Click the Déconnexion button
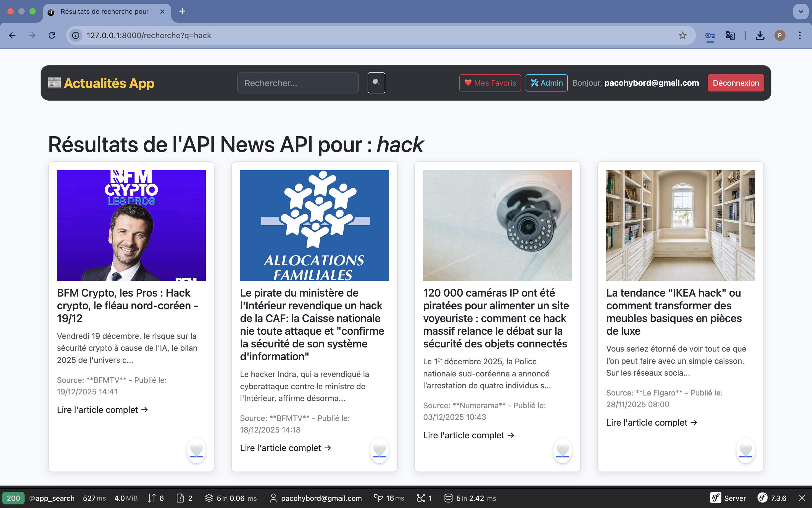 pyautogui.click(x=735, y=83)
